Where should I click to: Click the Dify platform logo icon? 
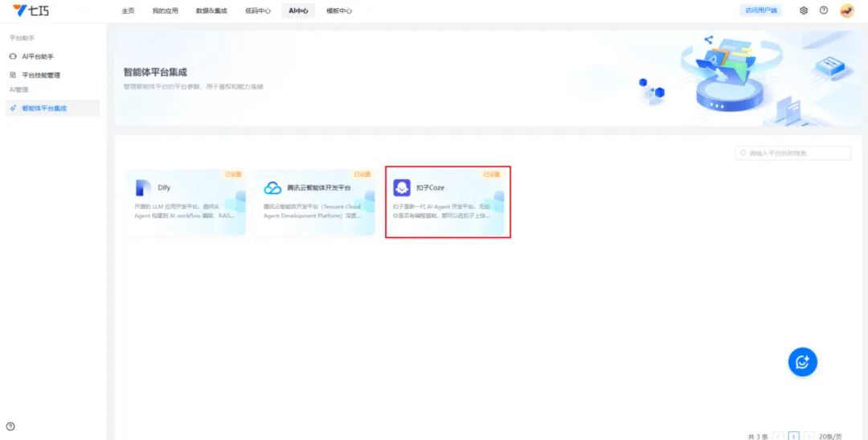tap(143, 187)
